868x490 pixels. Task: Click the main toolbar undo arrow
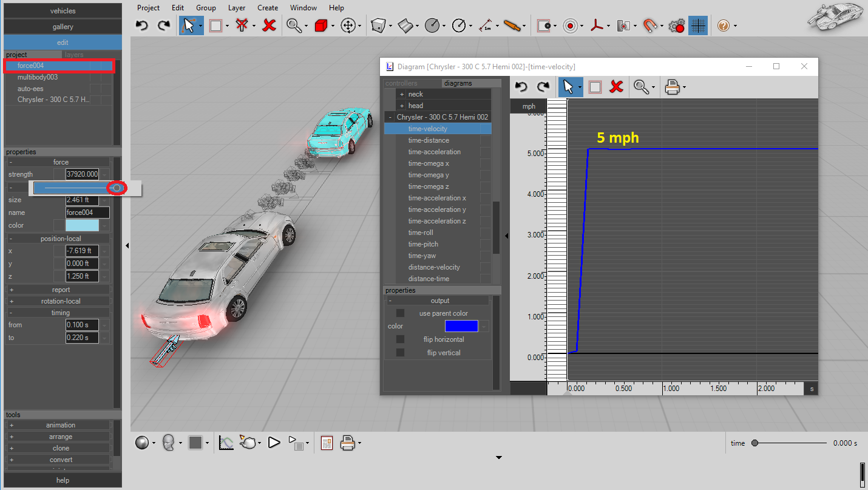(x=141, y=26)
